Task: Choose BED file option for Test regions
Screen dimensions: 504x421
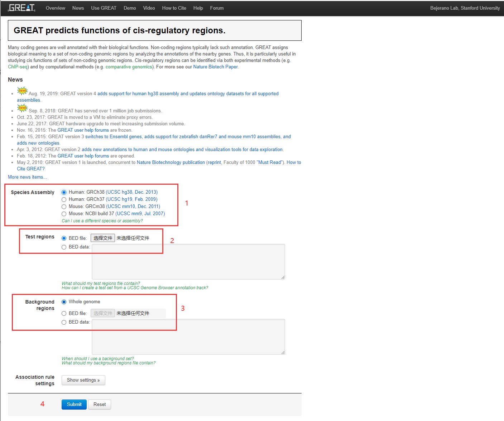Action: coord(64,238)
